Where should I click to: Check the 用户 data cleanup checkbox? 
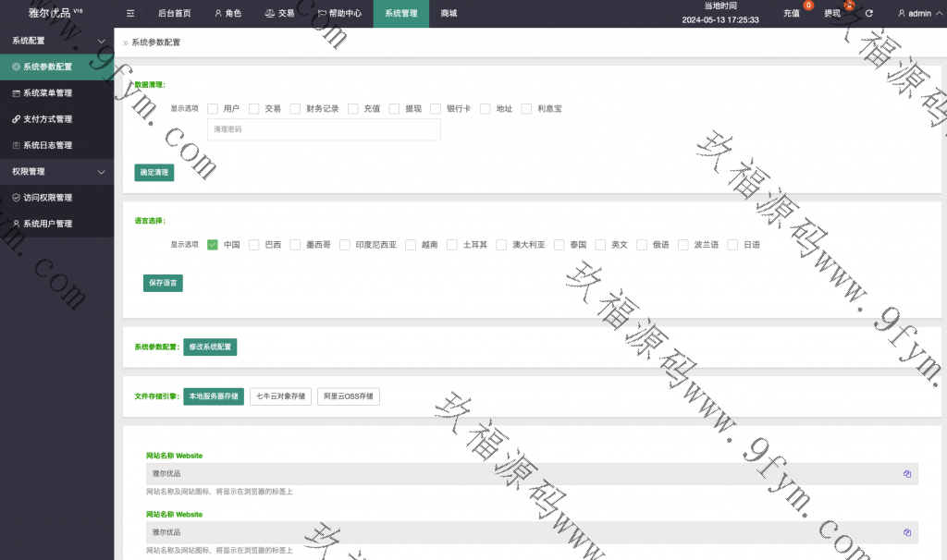coord(213,108)
